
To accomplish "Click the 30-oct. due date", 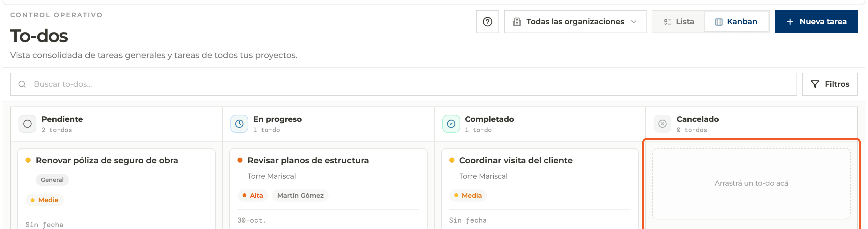I will click(x=252, y=220).
